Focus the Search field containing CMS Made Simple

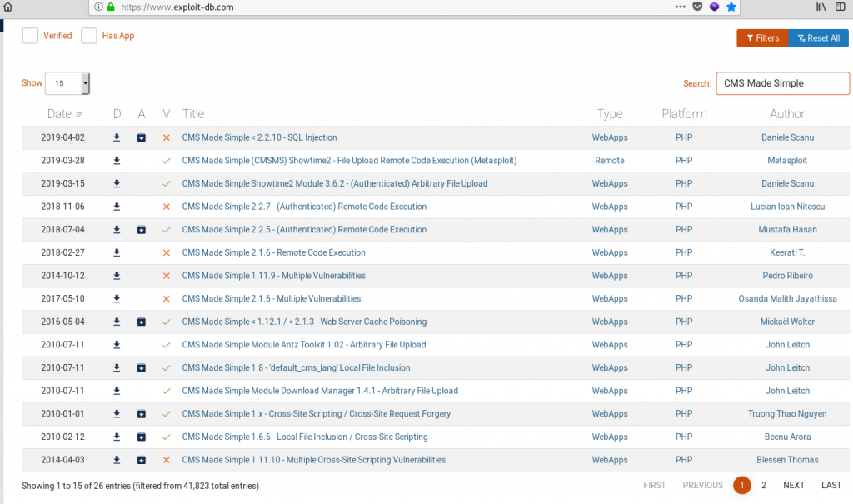783,83
